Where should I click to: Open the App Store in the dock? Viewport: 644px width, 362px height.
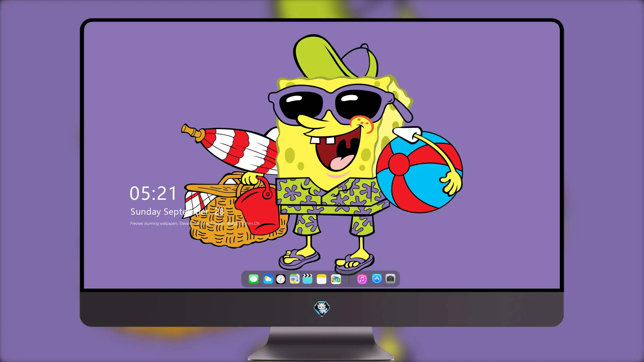377,279
